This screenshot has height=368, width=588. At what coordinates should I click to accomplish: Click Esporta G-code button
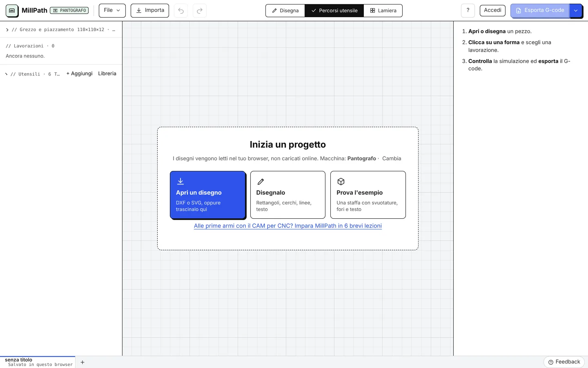click(539, 10)
